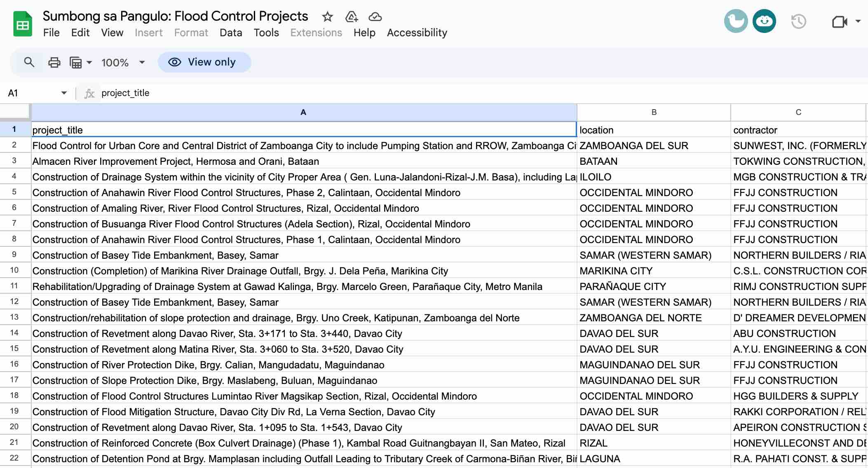Click row number 10 to select the row
The width and height of the screenshot is (868, 468).
tap(14, 271)
